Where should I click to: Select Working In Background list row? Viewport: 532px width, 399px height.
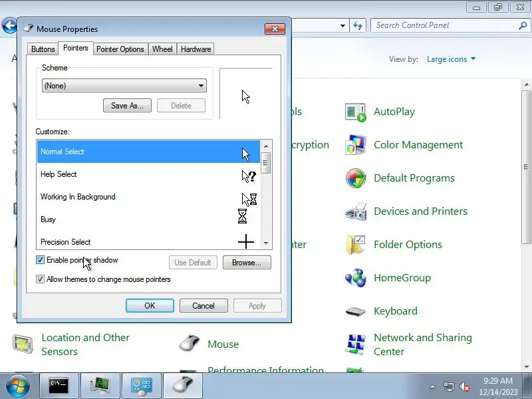click(148, 197)
